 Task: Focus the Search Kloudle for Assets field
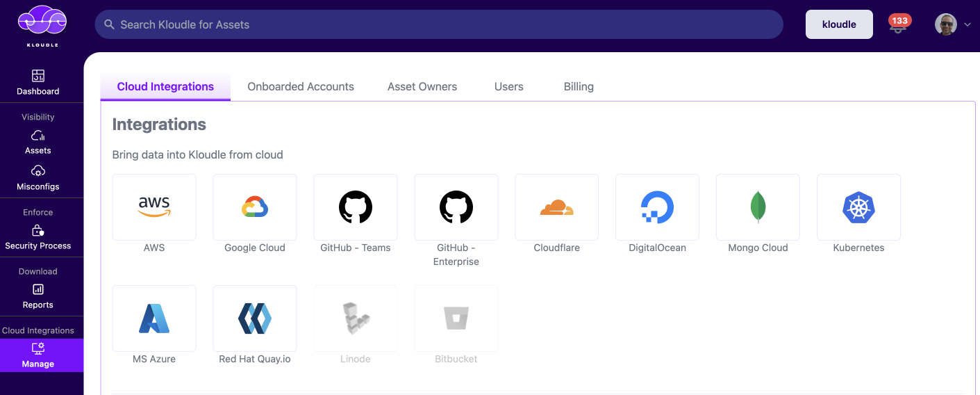[439, 24]
